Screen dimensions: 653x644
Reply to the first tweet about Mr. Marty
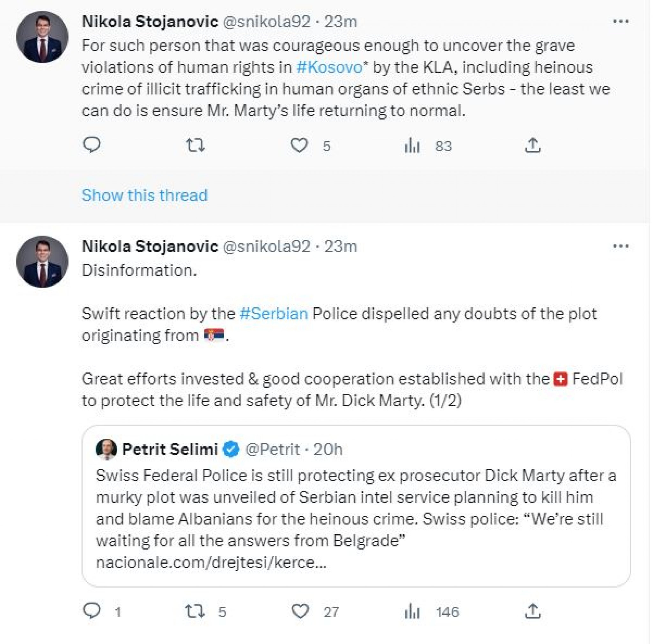pos(92,145)
